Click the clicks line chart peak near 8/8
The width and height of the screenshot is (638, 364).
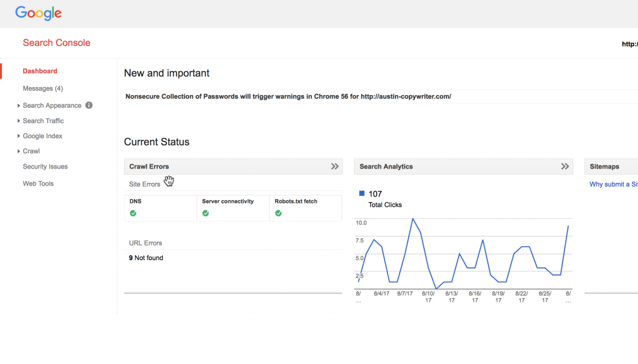pos(413,220)
